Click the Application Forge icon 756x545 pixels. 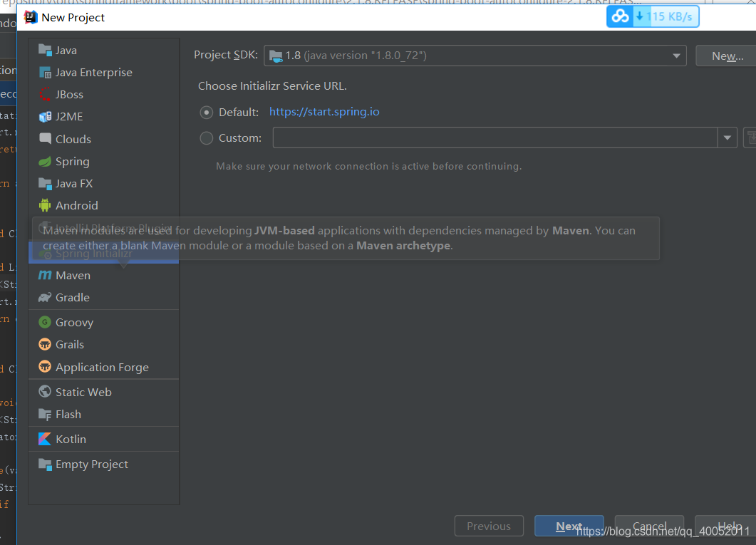tap(45, 367)
